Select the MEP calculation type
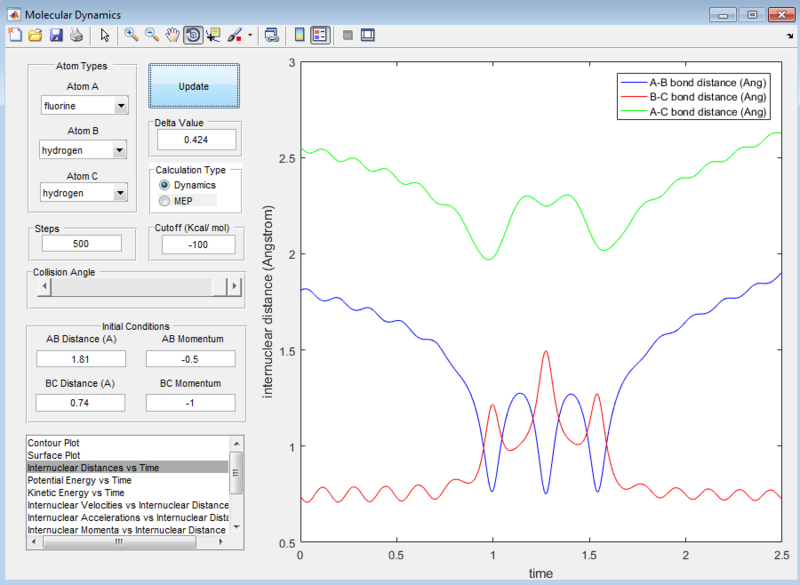Viewport: 800px width, 585px height. pyautogui.click(x=165, y=201)
